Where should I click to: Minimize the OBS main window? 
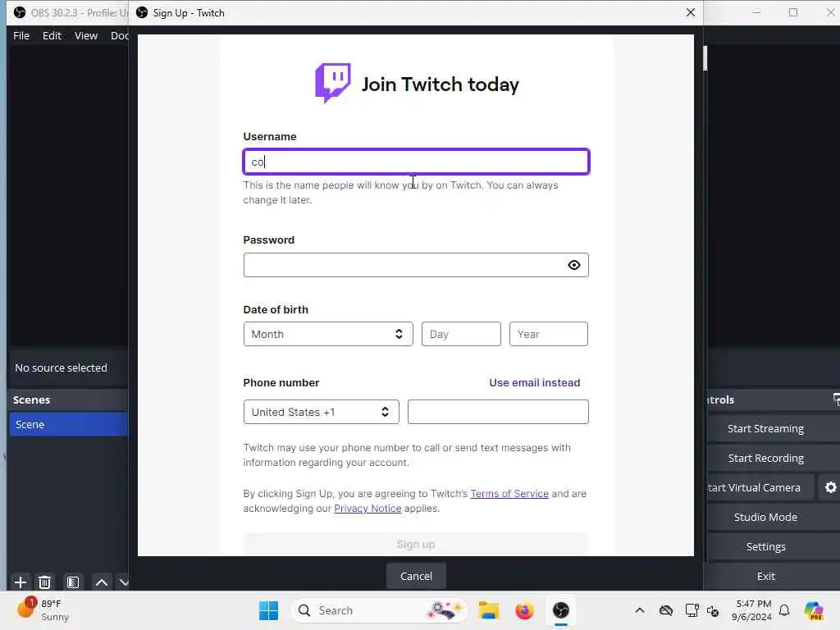(756, 12)
